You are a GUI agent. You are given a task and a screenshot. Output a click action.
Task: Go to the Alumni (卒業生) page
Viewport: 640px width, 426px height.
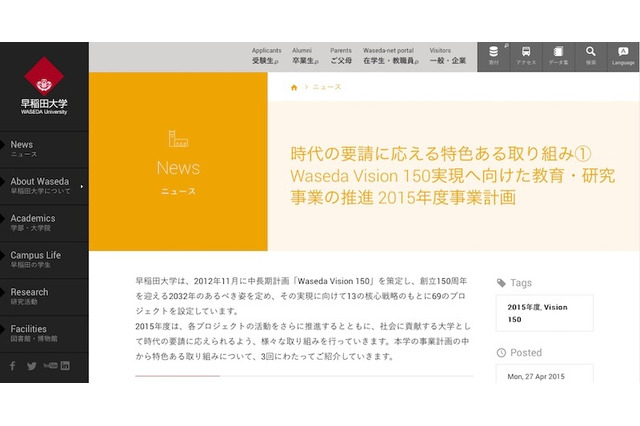pyautogui.click(x=305, y=56)
